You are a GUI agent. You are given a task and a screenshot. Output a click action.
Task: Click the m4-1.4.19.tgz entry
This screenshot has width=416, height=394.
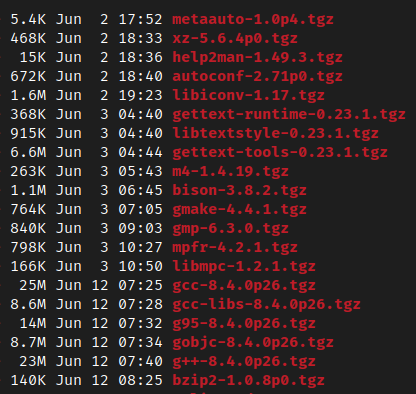pos(230,171)
